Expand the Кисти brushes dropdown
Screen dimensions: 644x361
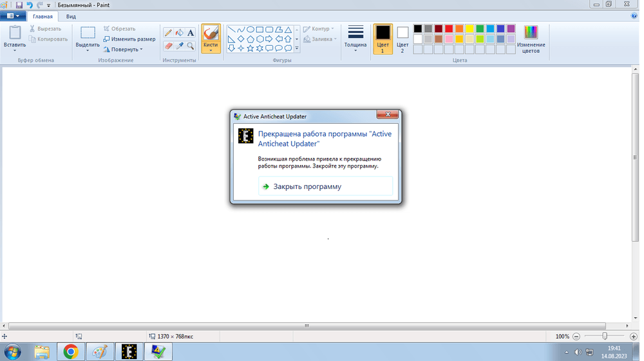tap(211, 50)
